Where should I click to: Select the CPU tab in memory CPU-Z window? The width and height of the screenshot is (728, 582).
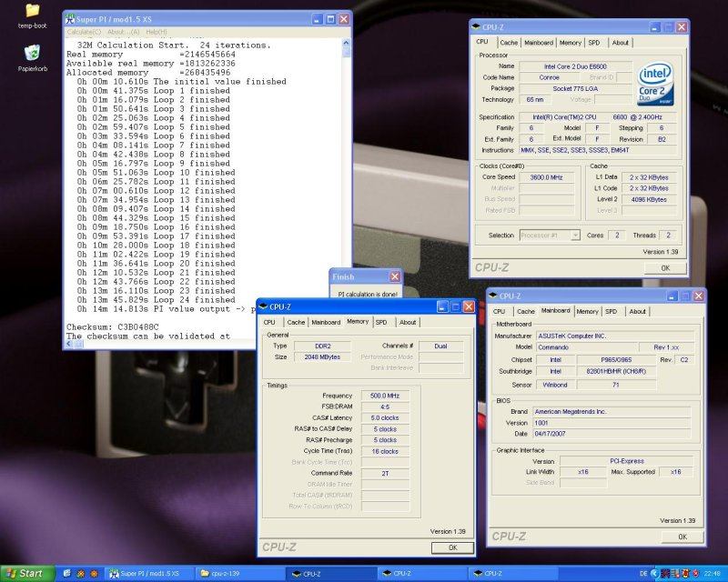pos(269,322)
